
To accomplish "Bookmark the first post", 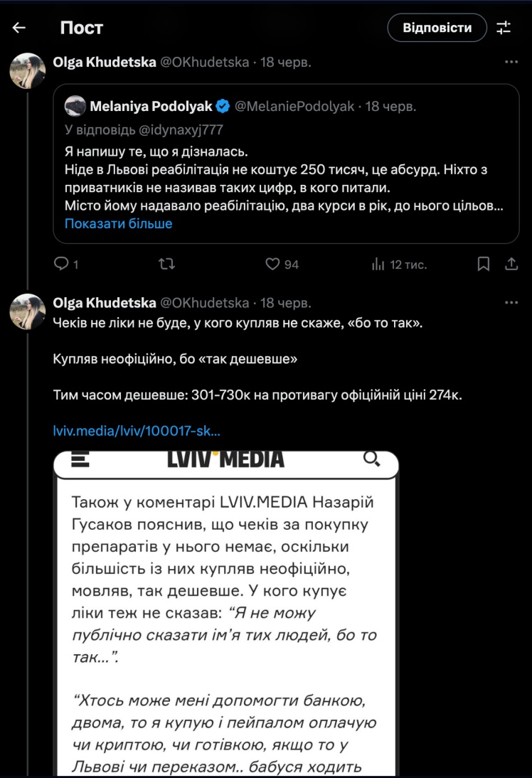I will click(x=483, y=265).
